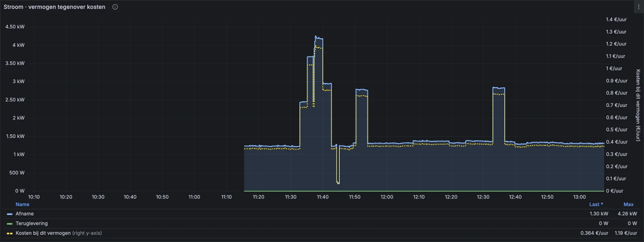
Task: Click the 0 €/uur right axis label
Action: [615, 191]
